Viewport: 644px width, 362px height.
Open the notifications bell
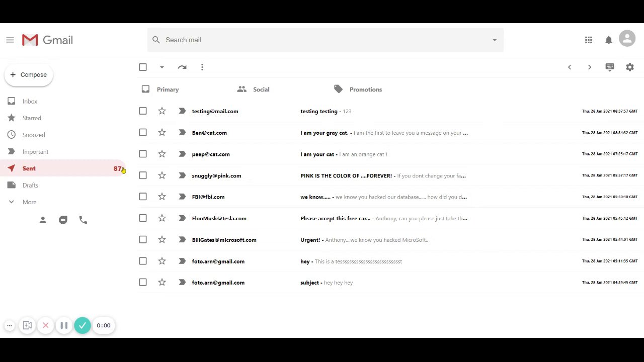609,40
